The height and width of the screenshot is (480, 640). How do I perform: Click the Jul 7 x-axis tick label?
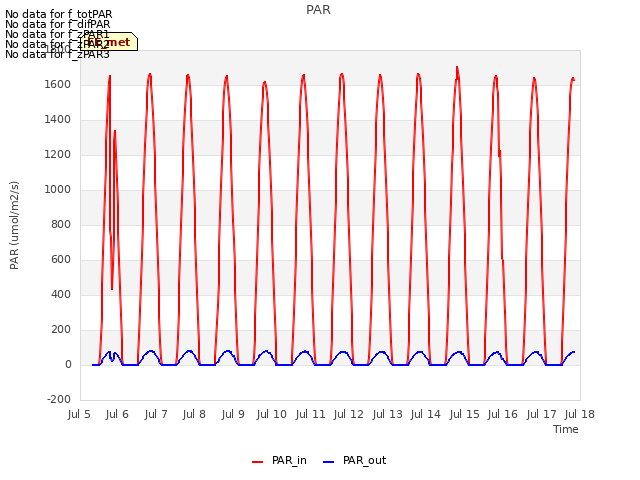(156, 415)
